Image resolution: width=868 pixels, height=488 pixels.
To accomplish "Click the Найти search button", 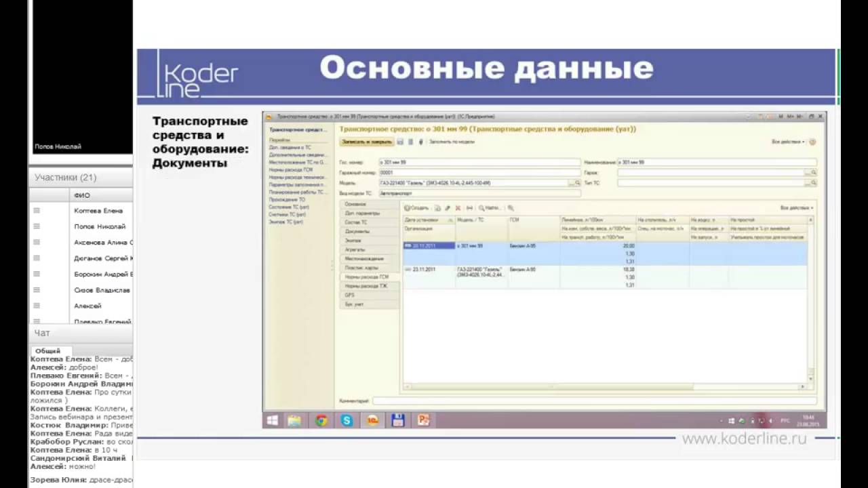I will click(x=491, y=208).
